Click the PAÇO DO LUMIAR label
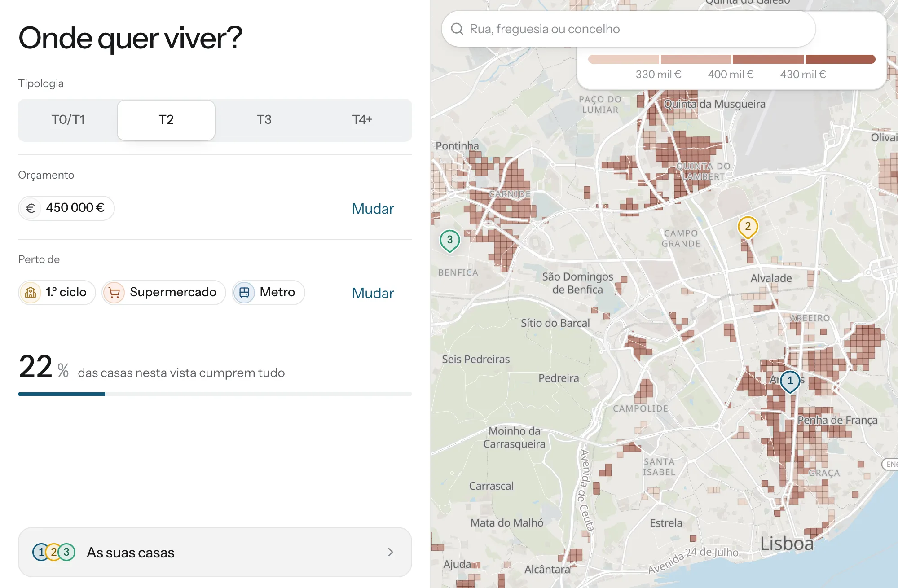Image resolution: width=898 pixels, height=588 pixels. pyautogui.click(x=600, y=105)
